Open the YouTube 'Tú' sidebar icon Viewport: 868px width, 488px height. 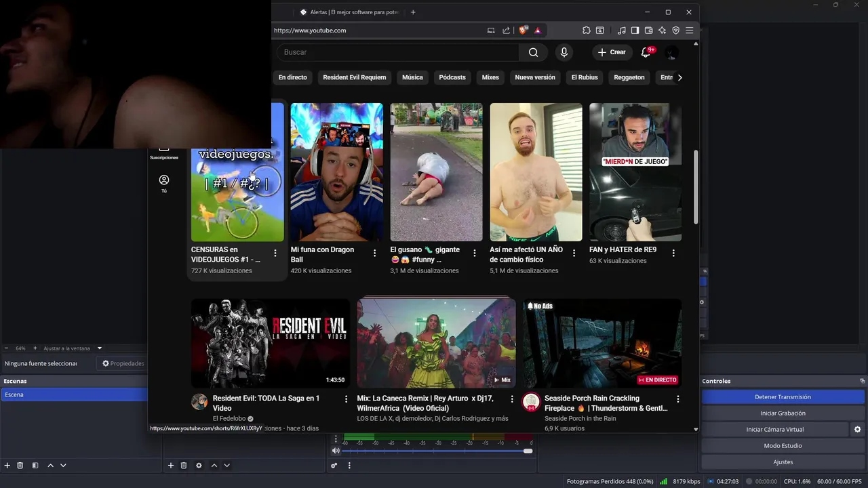click(x=163, y=184)
